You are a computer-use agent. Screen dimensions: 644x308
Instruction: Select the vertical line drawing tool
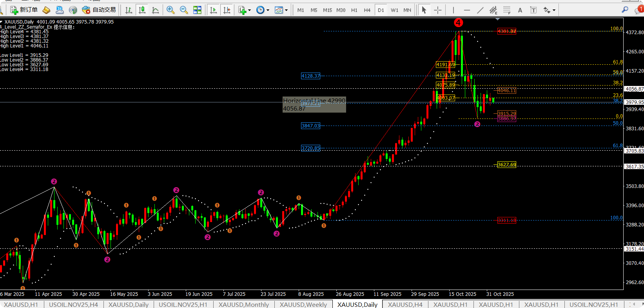453,10
